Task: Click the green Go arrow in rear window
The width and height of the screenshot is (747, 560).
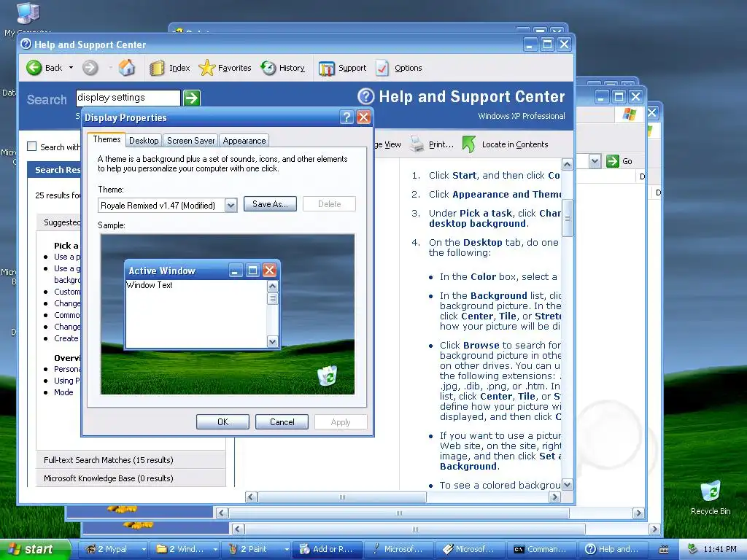Action: coord(612,161)
